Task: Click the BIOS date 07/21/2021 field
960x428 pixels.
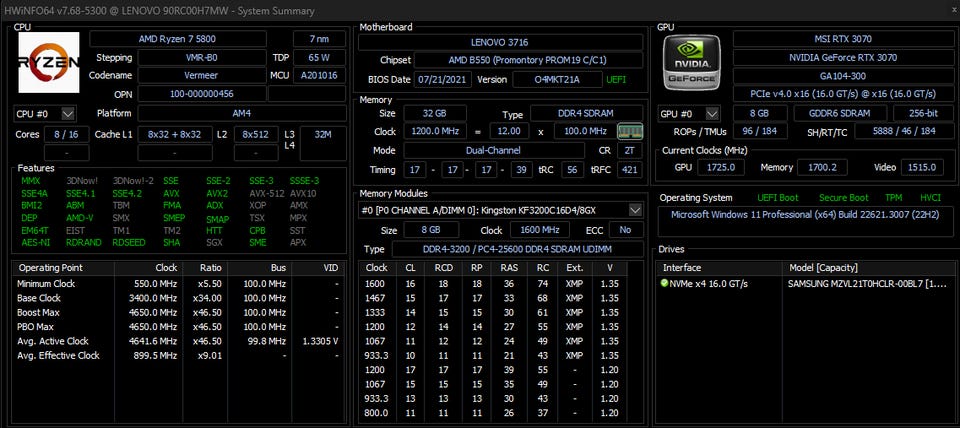Action: coord(443,80)
